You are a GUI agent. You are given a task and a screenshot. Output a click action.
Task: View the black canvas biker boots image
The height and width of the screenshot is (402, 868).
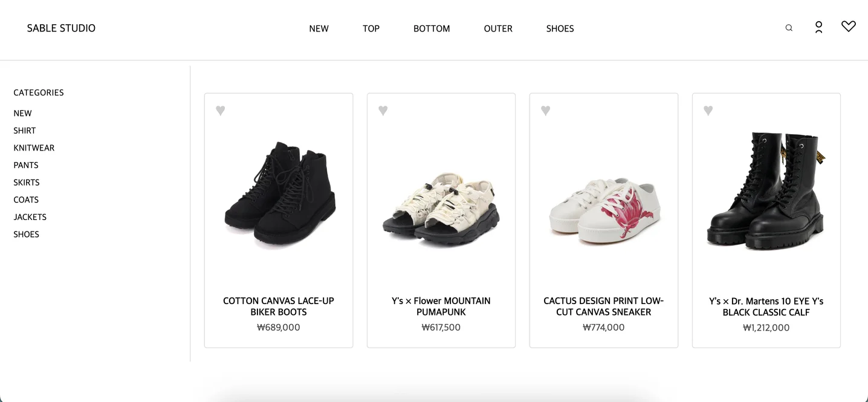(279, 193)
